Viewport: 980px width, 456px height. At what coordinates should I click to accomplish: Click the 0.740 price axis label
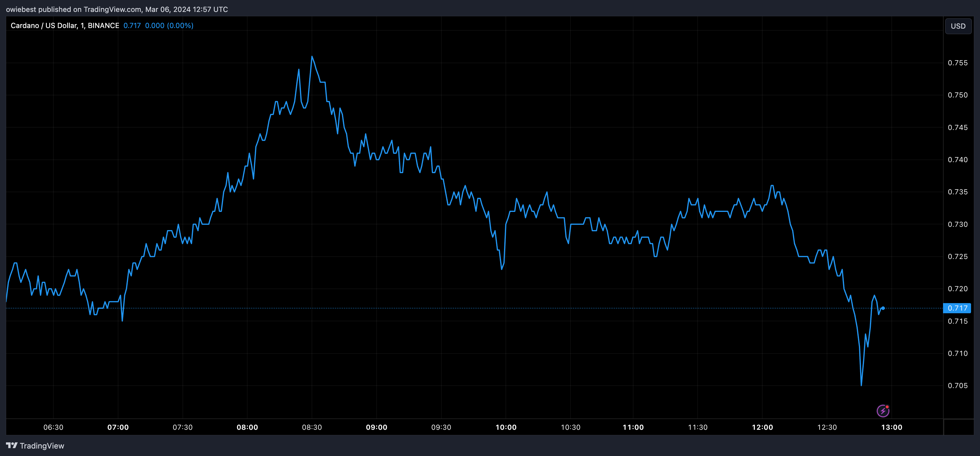coord(958,160)
